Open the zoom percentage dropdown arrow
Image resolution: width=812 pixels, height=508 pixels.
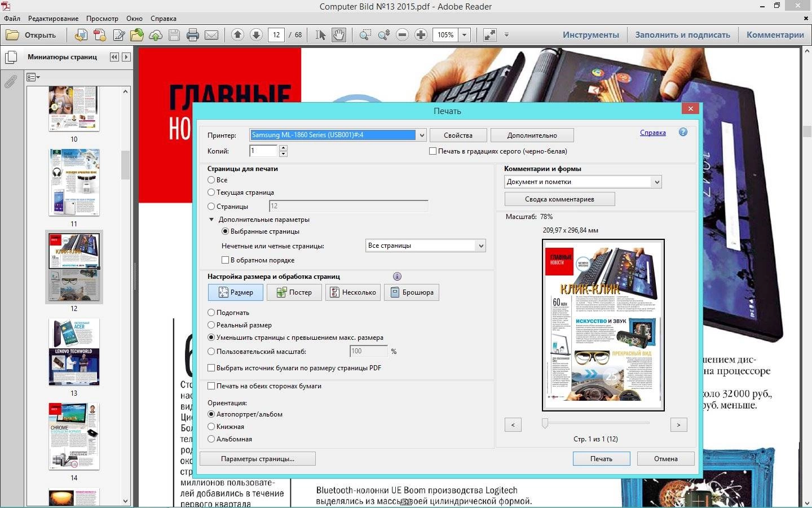click(465, 35)
